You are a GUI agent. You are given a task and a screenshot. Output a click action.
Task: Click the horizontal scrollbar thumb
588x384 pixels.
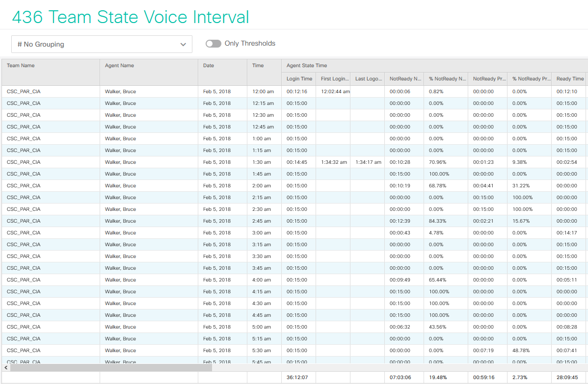[x=111, y=367]
